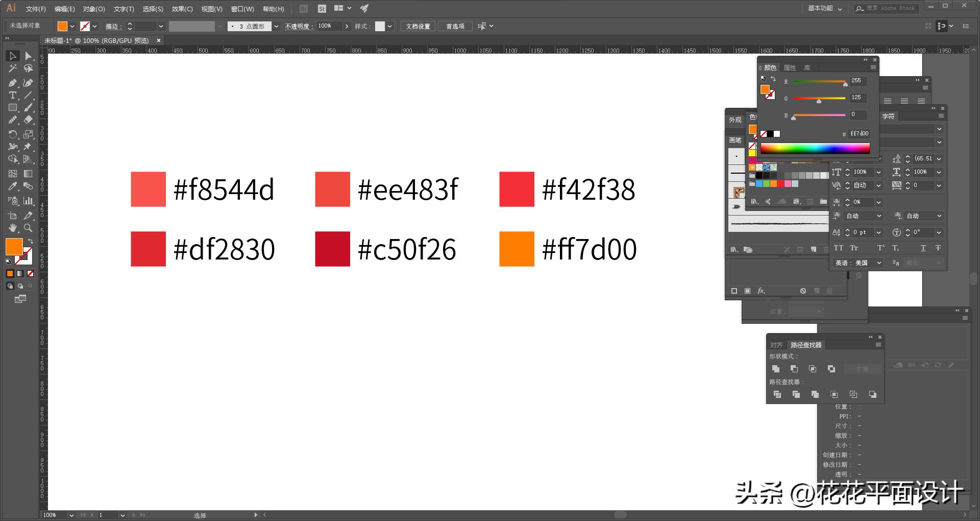The image size is (980, 521).
Task: Select the Zoom magnifier tool
Action: [x=28, y=228]
